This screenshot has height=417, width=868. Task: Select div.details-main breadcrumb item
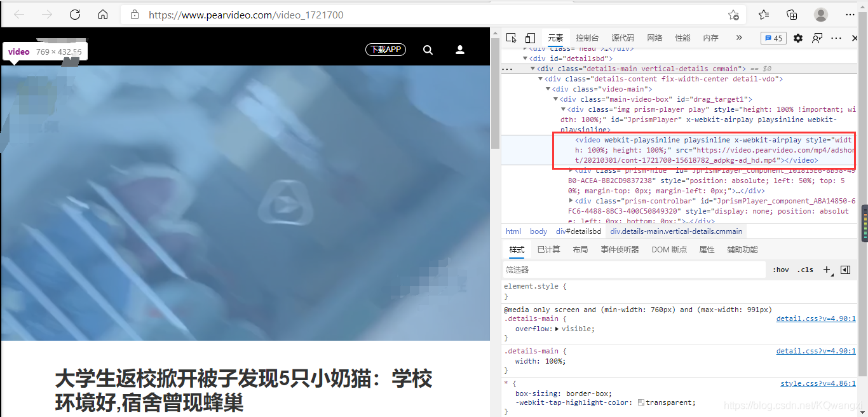pyautogui.click(x=676, y=231)
